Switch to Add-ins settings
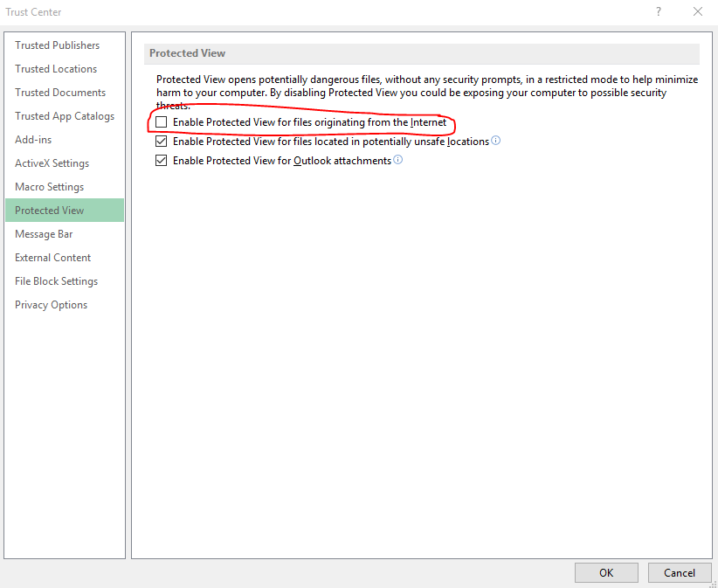Viewport: 718px width, 588px height. (x=33, y=140)
